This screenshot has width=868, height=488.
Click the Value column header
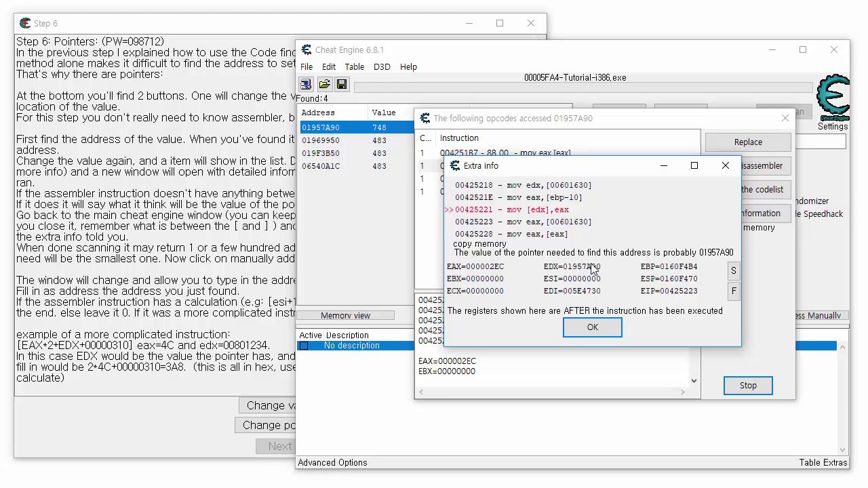click(391, 113)
